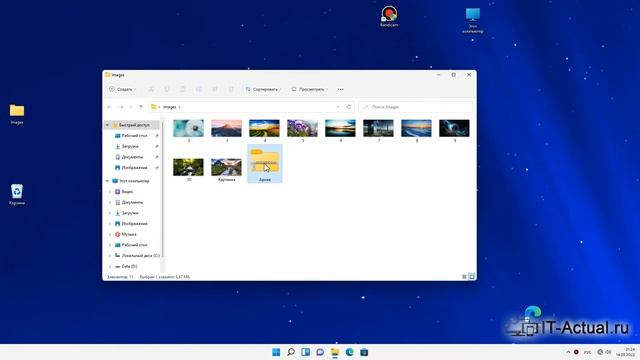Select the field road image named 4
Viewport: 640px width, 360px height.
point(264,129)
